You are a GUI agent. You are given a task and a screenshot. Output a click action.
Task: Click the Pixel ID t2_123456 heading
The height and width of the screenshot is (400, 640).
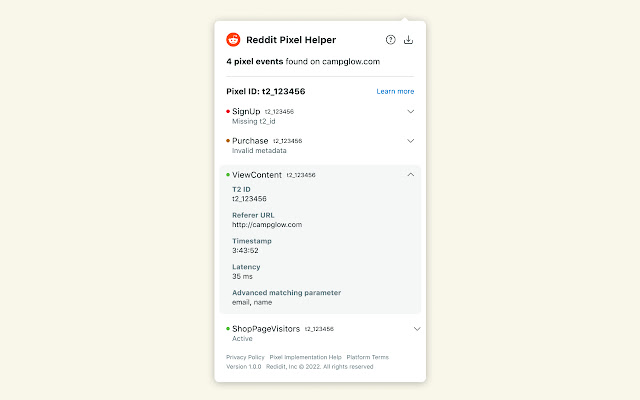(x=266, y=91)
